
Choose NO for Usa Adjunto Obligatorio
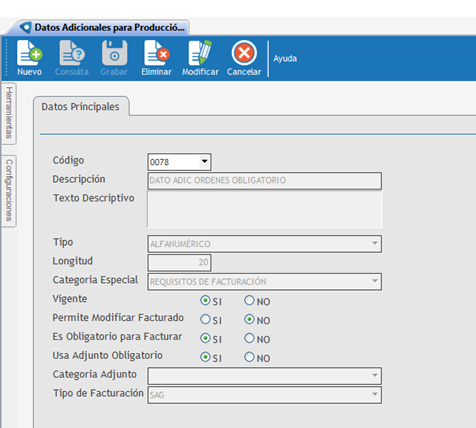tap(249, 357)
